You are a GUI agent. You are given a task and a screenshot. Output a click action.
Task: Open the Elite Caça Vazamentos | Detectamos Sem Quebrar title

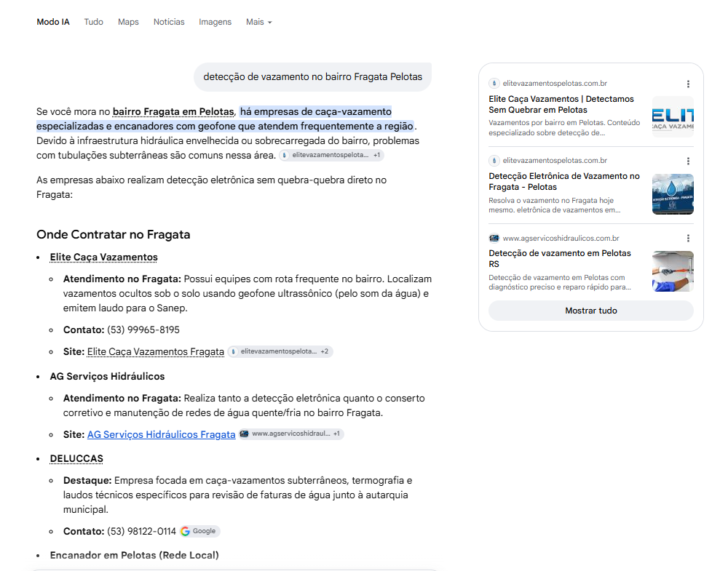click(561, 104)
